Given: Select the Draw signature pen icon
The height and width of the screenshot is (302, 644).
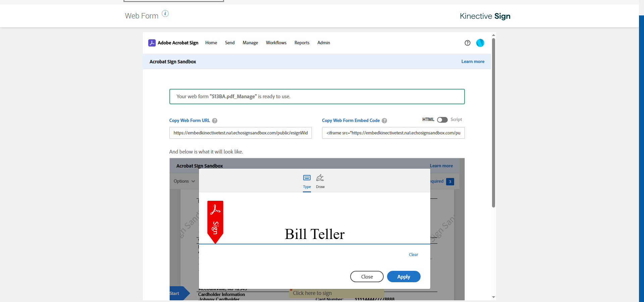Looking at the screenshot, I should [x=320, y=178].
